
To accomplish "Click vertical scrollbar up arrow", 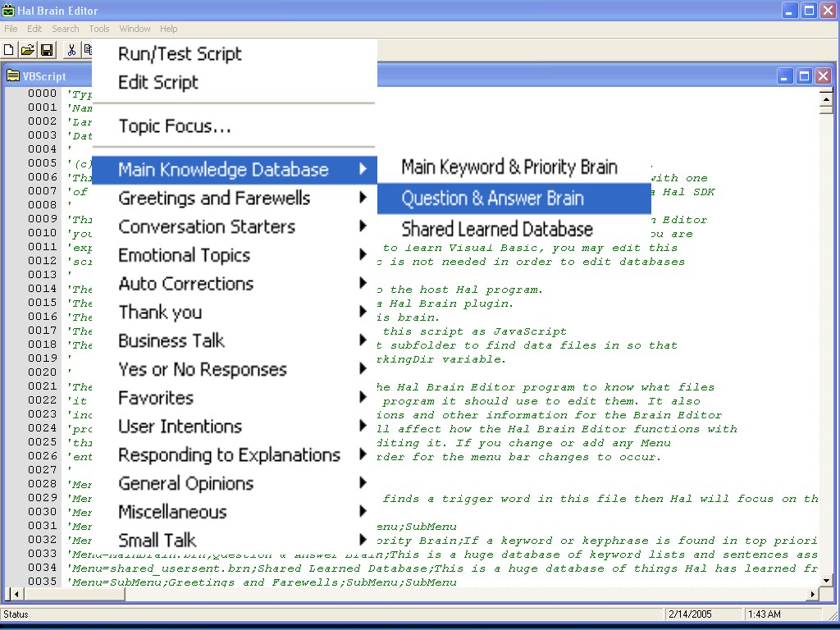I will 825,98.
